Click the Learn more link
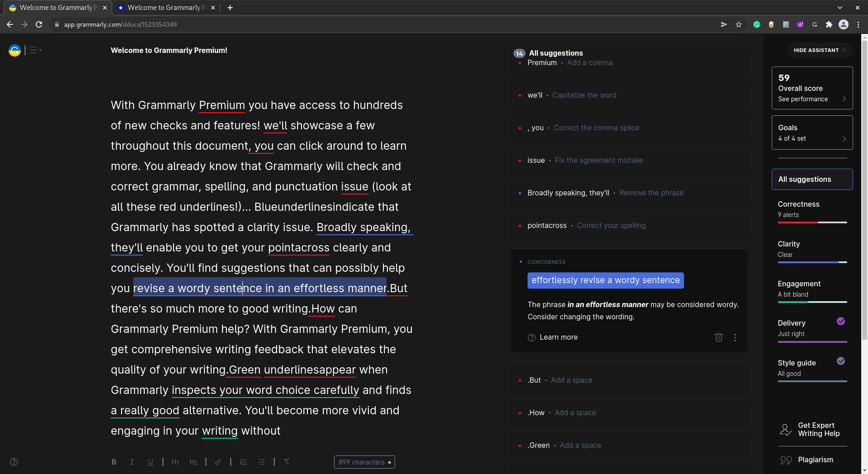 click(558, 337)
